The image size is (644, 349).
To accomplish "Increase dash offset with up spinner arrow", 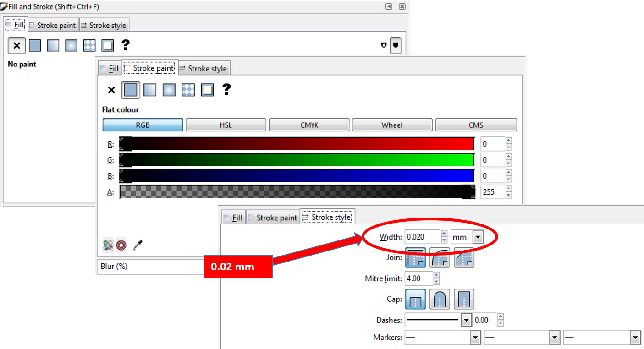I will coord(500,316).
